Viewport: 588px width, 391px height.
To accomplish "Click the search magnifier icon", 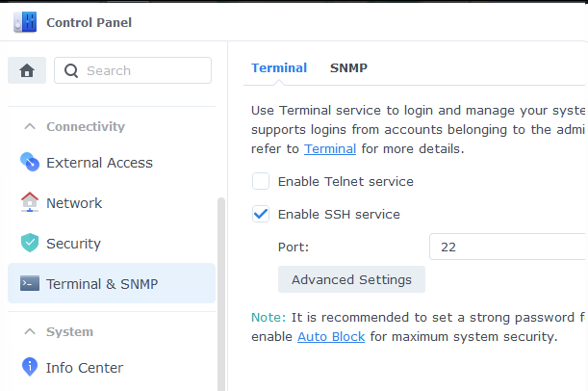I will (x=71, y=70).
